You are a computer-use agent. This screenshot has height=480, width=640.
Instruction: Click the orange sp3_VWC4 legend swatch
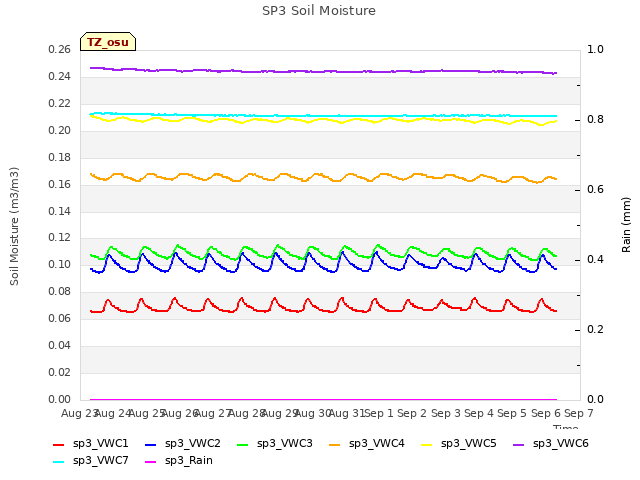coord(335,444)
